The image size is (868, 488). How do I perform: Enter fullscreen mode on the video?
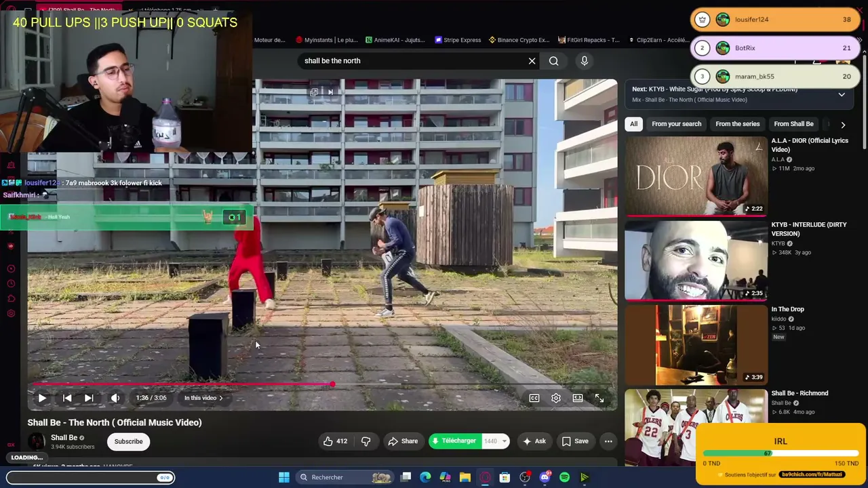point(599,398)
